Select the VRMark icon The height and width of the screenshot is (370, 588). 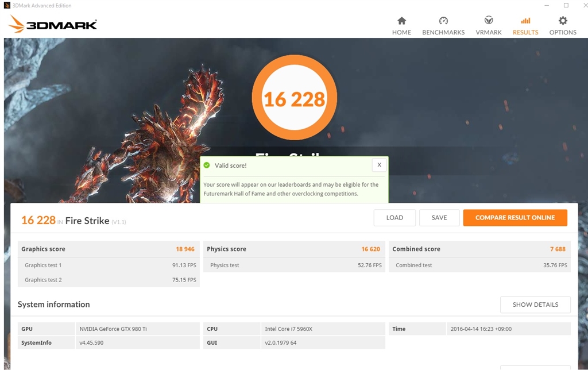[x=489, y=21]
